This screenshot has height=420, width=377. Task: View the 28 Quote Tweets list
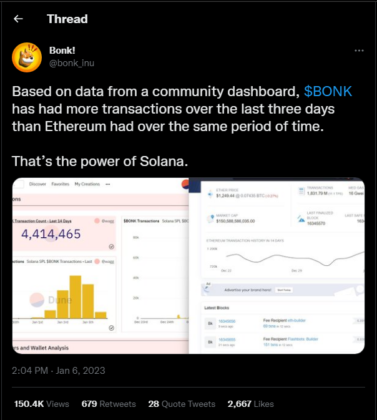point(182,404)
